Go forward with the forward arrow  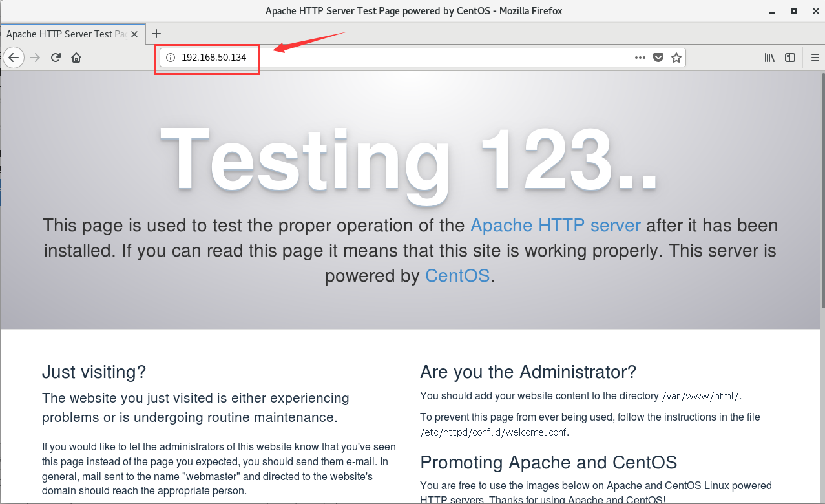pyautogui.click(x=35, y=58)
